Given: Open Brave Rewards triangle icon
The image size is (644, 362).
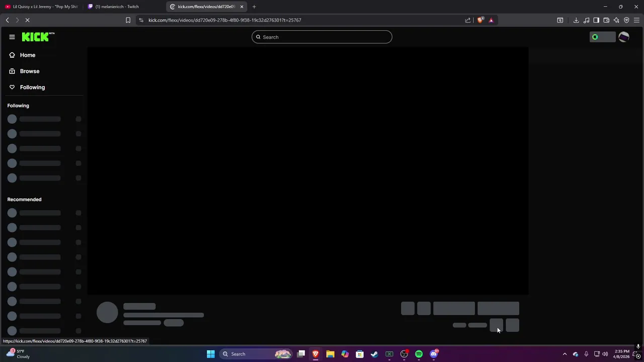Looking at the screenshot, I should [491, 20].
